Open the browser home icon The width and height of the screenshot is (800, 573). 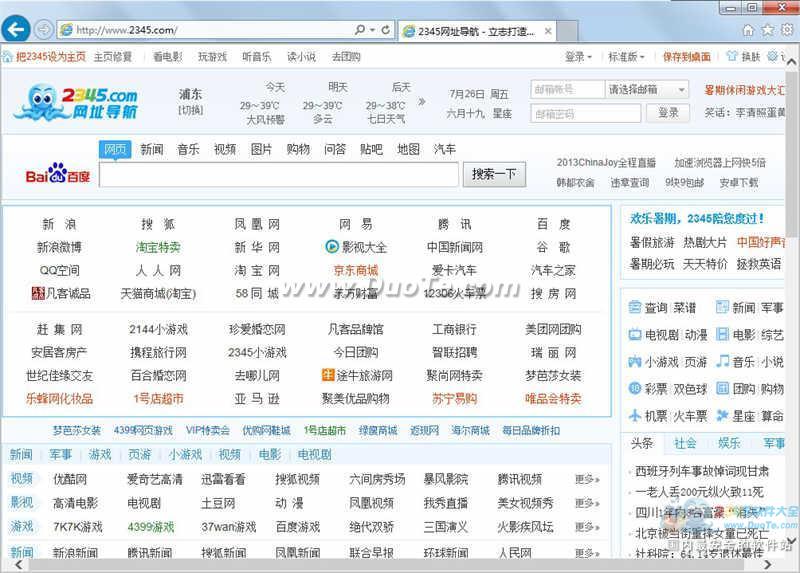[x=748, y=31]
